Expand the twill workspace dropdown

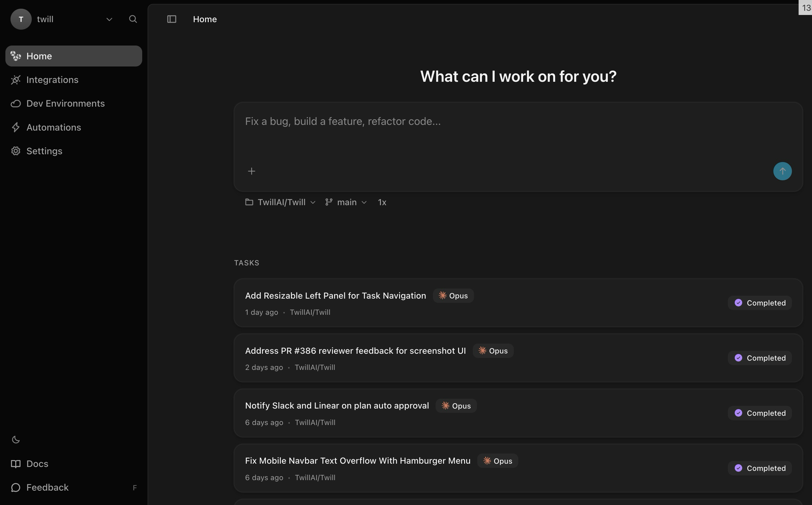[x=109, y=19]
